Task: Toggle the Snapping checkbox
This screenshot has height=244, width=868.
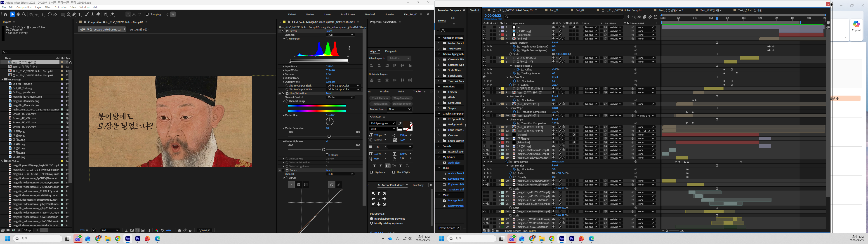Action: click(x=147, y=14)
